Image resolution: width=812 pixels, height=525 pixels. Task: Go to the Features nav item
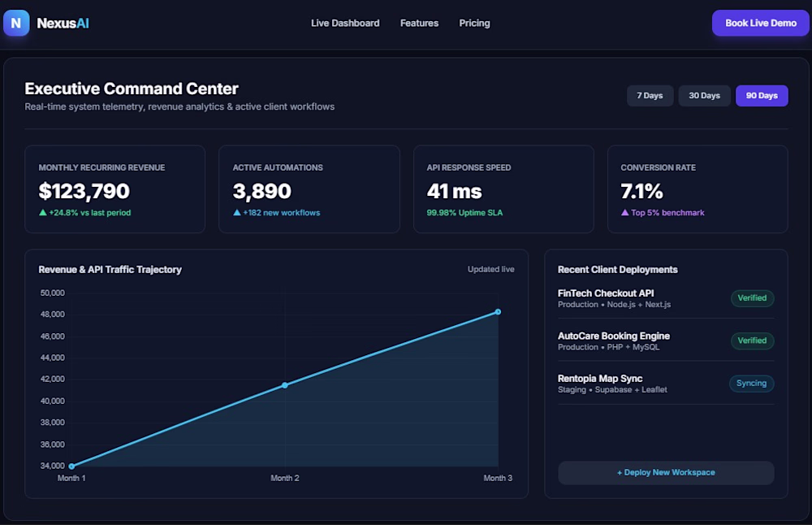coord(419,24)
